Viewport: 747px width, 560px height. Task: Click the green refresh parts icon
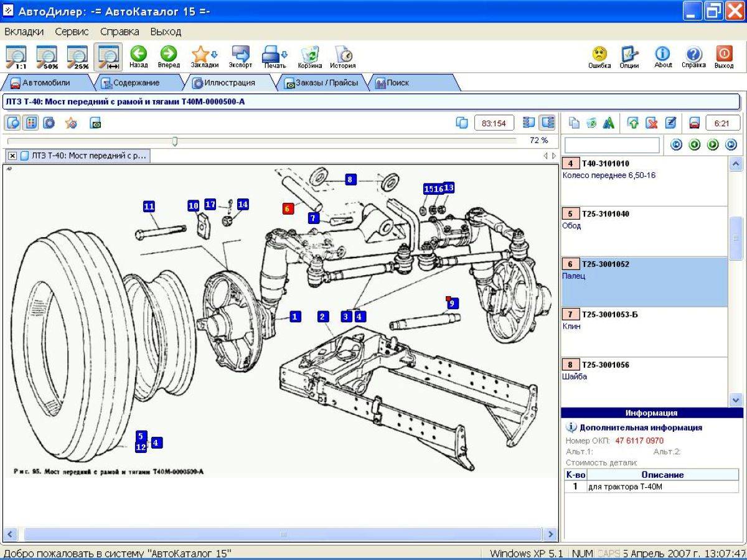coord(591,123)
